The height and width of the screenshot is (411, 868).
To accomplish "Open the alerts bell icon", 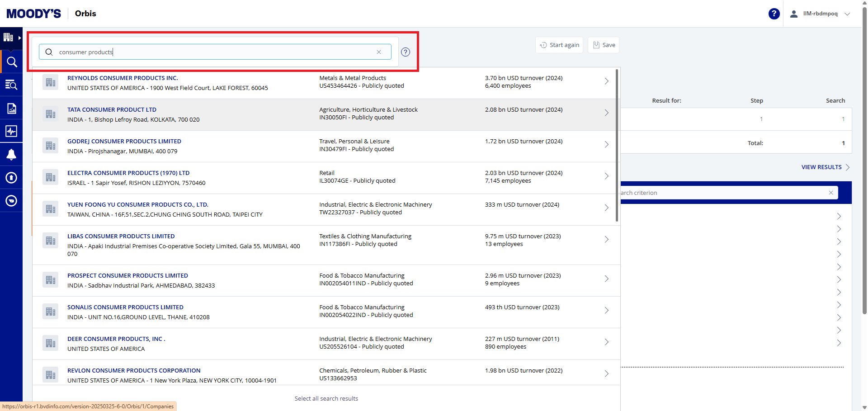I will (11, 155).
